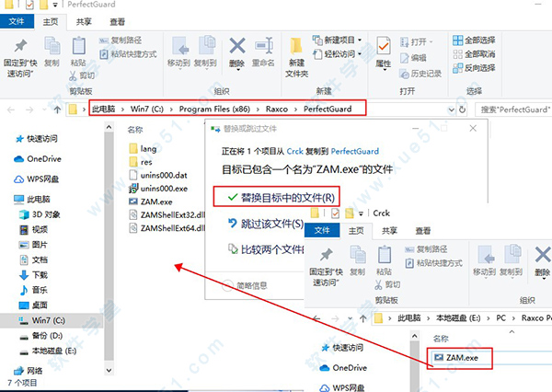Click the Delete (删除) red X icon
The height and width of the screenshot is (392, 552).
coord(236,47)
